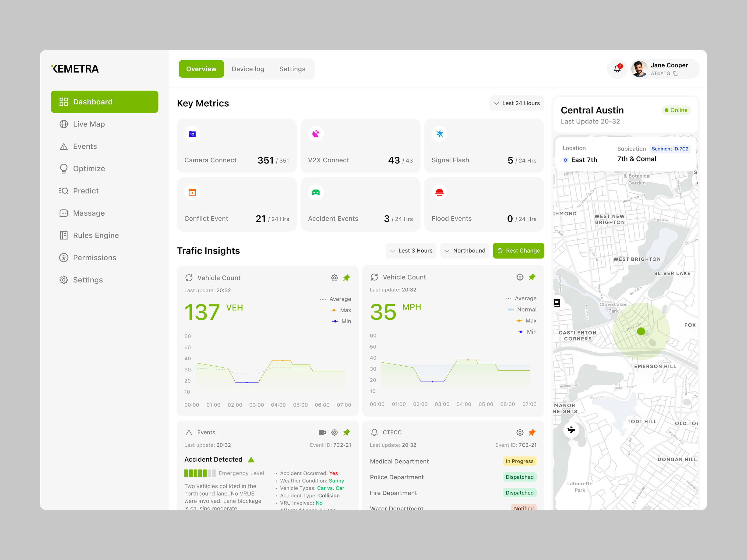
Task: Open the notifications bell
Action: coord(617,69)
